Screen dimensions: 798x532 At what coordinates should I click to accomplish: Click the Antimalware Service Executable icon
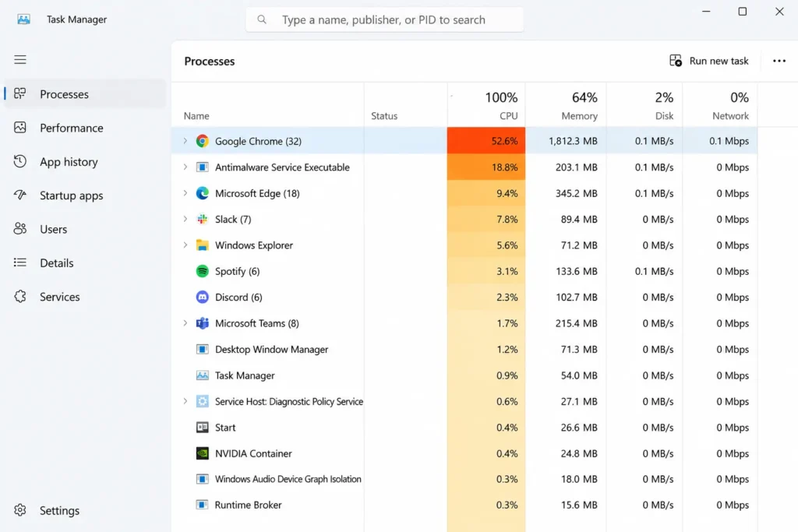202,167
